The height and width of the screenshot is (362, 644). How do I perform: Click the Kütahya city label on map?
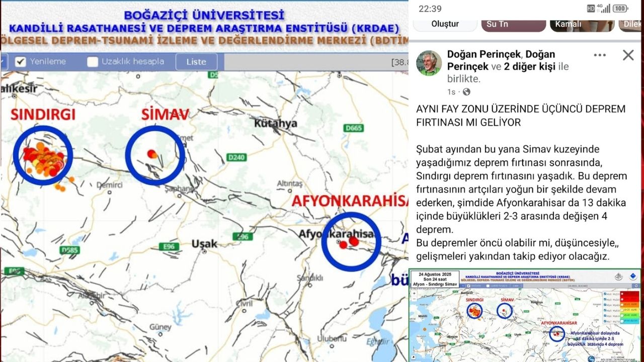(x=275, y=123)
